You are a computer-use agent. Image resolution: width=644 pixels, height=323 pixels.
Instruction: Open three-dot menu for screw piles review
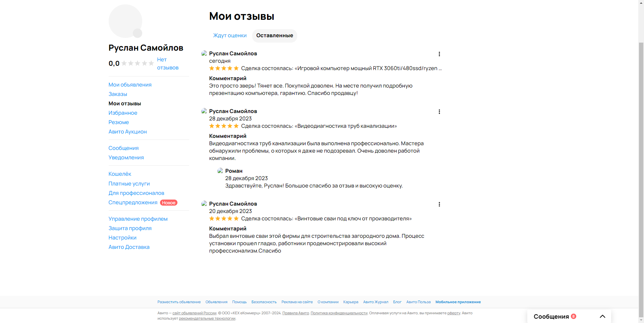tap(439, 204)
